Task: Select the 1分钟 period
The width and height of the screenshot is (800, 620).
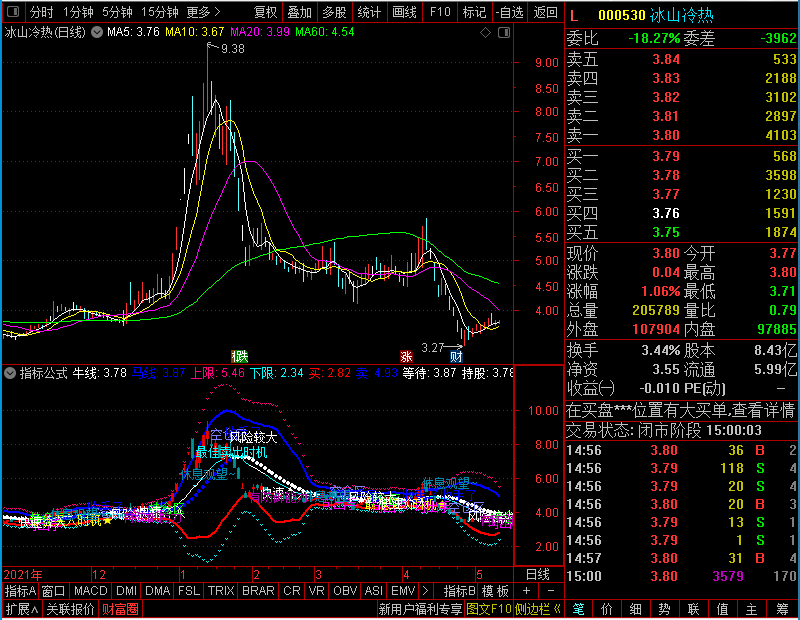Action: pyautogui.click(x=78, y=12)
